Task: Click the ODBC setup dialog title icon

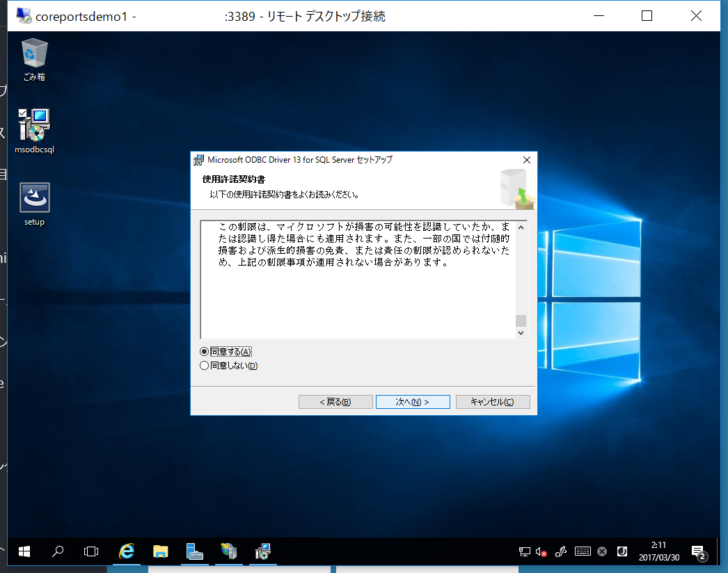Action: pos(199,160)
